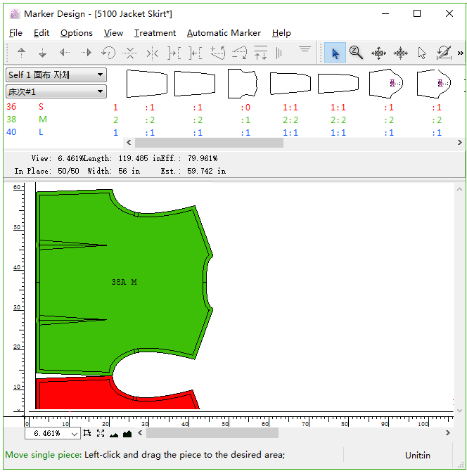467x476 pixels.
Task: Click the move piece down arrow tool
Action: (x=42, y=53)
